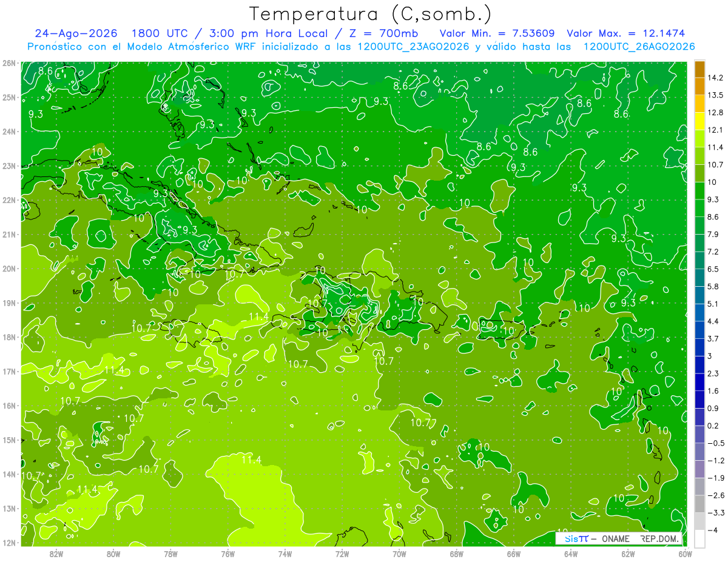Click the title 'Temperatura (C,somb.)'
Viewport: 728px width, 562px height.
click(x=371, y=14)
